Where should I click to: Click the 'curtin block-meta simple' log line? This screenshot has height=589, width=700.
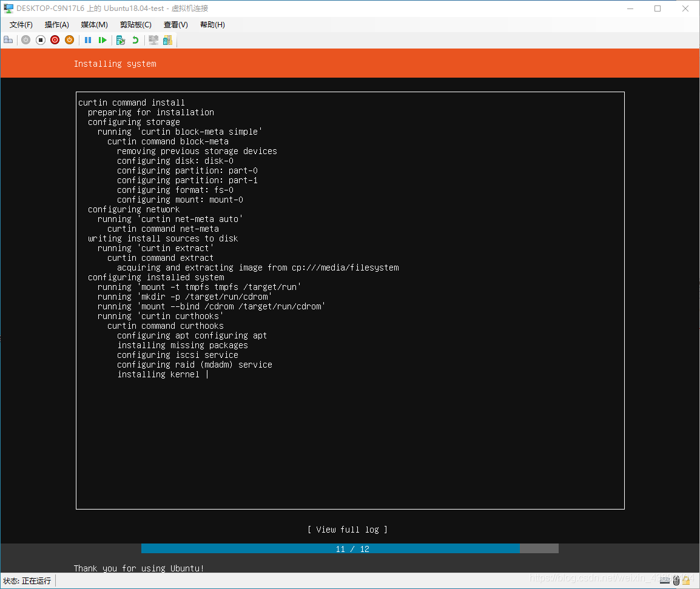click(180, 132)
